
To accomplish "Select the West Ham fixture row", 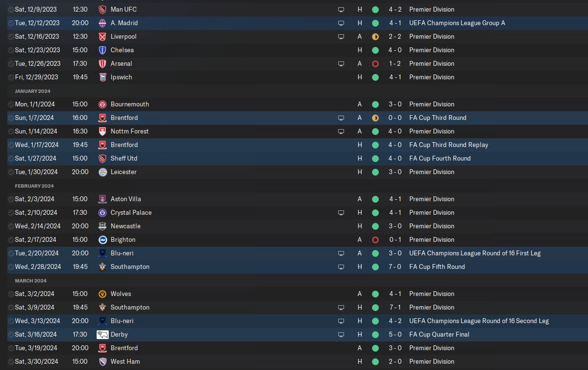I will pos(294,361).
